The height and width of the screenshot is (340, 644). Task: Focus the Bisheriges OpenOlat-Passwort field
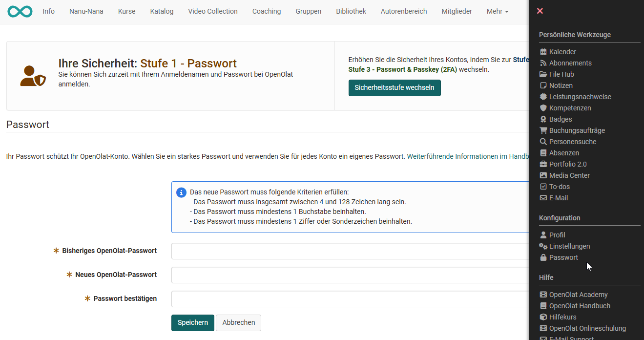click(350, 251)
